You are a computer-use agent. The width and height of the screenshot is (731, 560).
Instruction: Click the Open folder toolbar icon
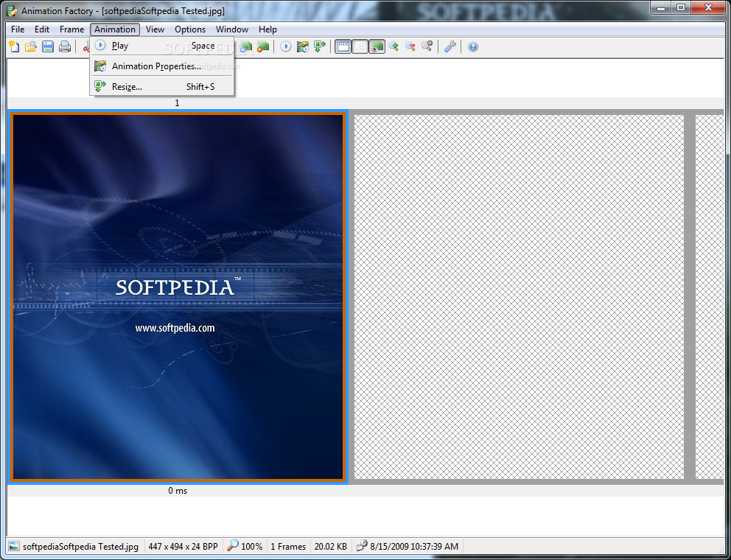31,46
